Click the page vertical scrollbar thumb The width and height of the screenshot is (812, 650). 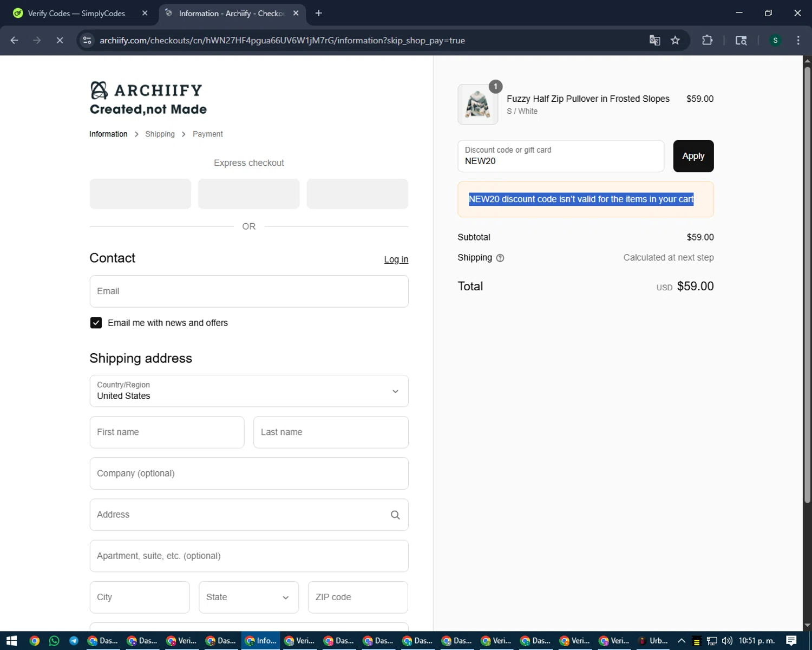click(807, 285)
